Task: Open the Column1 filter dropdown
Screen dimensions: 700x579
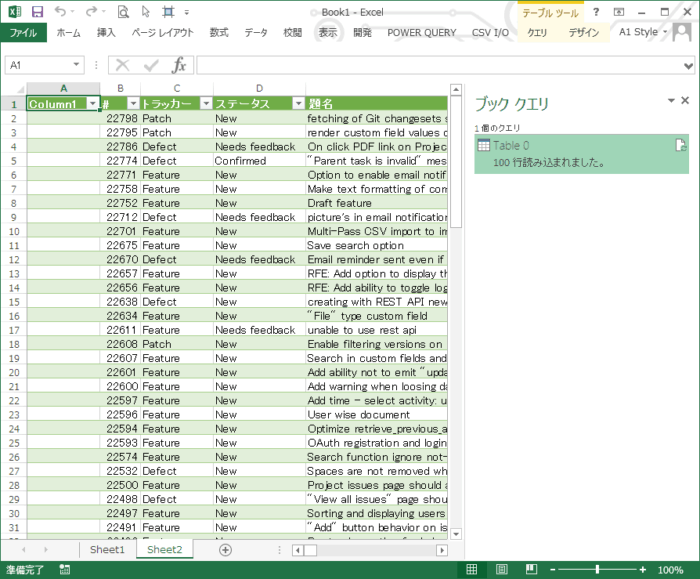Action: [x=93, y=104]
